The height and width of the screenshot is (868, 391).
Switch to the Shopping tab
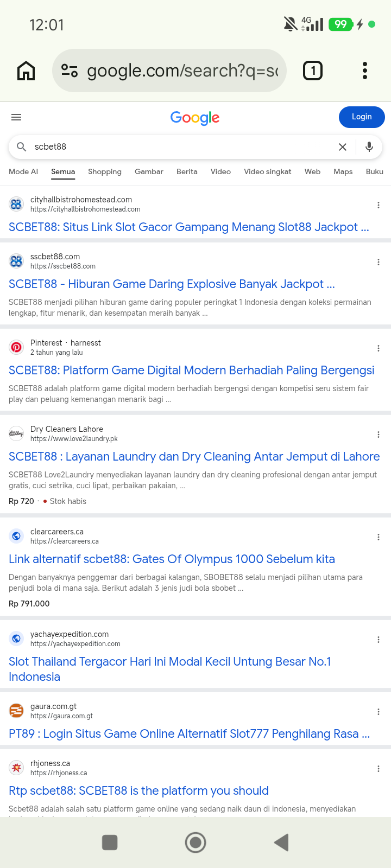[105, 171]
